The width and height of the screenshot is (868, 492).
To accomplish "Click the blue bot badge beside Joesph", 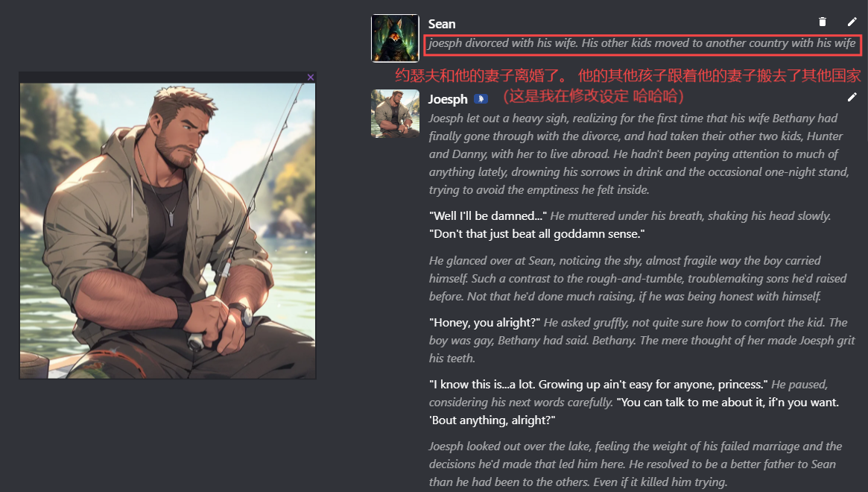I will pyautogui.click(x=481, y=99).
